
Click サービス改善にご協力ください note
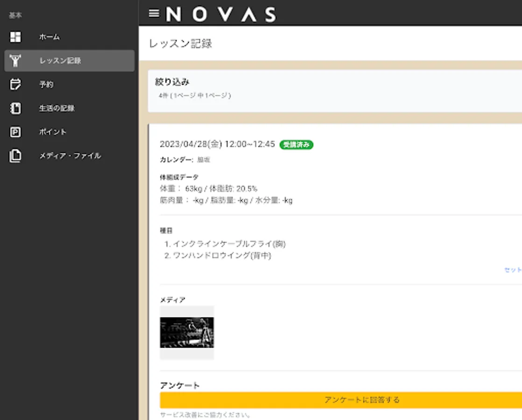[205, 415]
